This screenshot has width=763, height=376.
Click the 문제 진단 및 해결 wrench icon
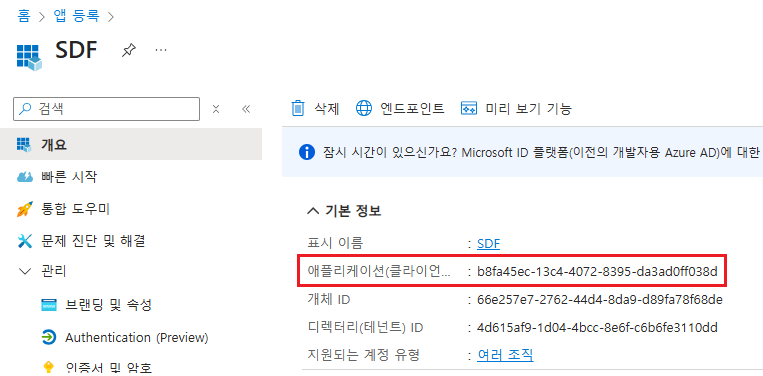[24, 241]
